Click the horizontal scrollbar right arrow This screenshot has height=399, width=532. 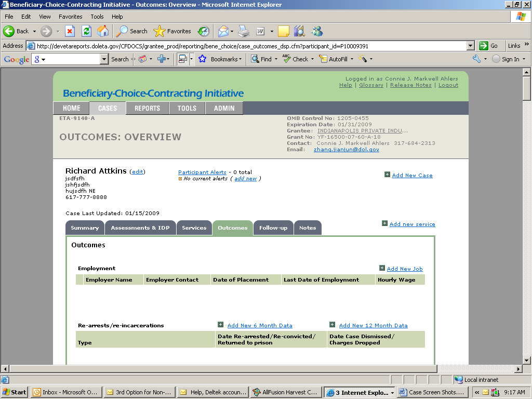pos(518,368)
